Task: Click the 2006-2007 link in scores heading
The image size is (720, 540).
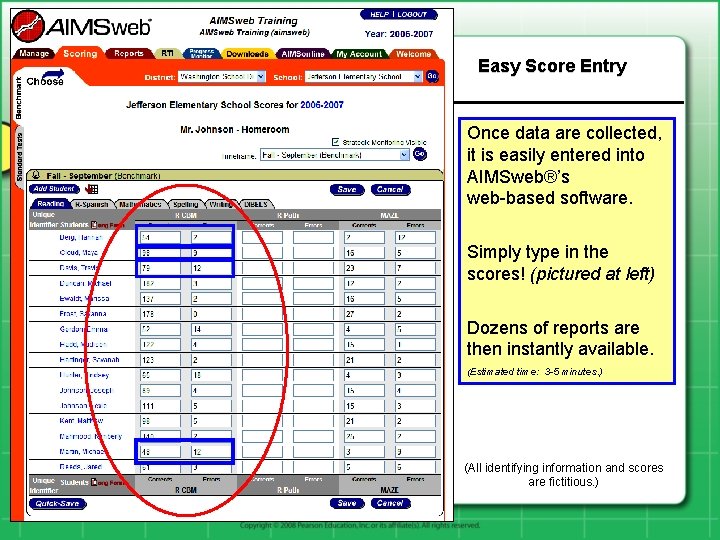Action: pos(321,105)
